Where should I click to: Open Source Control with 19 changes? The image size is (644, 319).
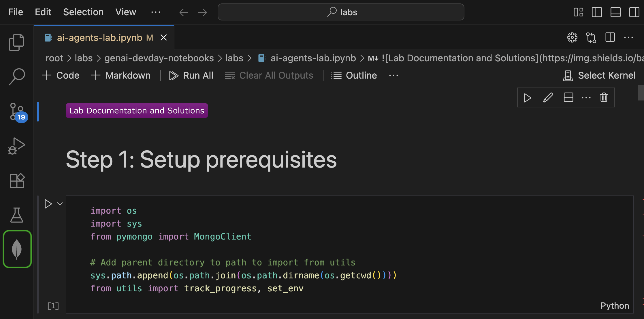(x=17, y=111)
